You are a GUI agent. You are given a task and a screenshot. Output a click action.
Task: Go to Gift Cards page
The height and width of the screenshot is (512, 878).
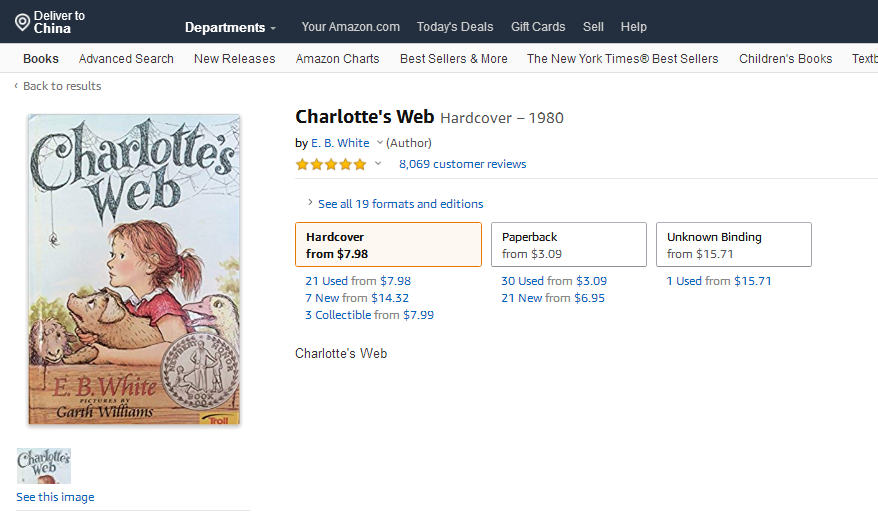coord(538,27)
